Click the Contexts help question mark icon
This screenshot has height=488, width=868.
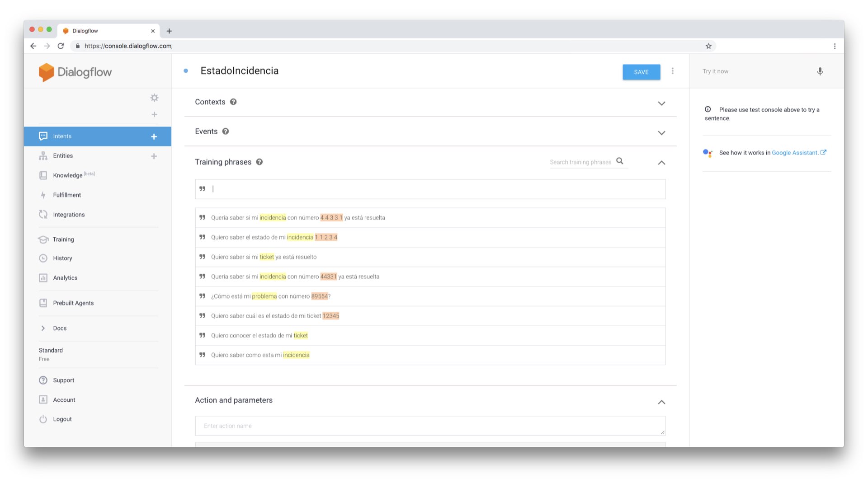[233, 102]
